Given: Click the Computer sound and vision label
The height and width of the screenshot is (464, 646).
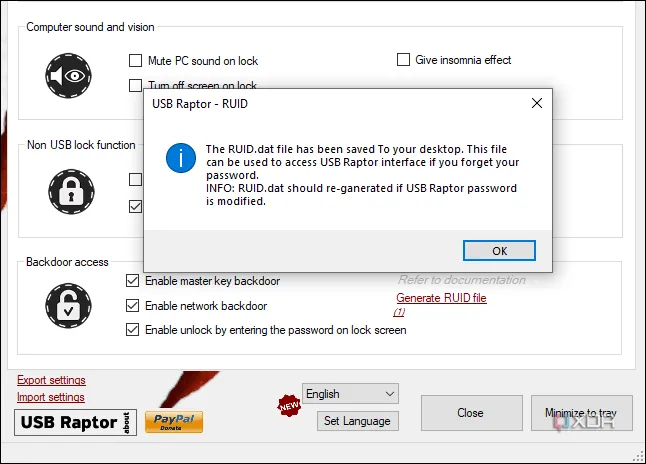Looking at the screenshot, I should pos(90,27).
